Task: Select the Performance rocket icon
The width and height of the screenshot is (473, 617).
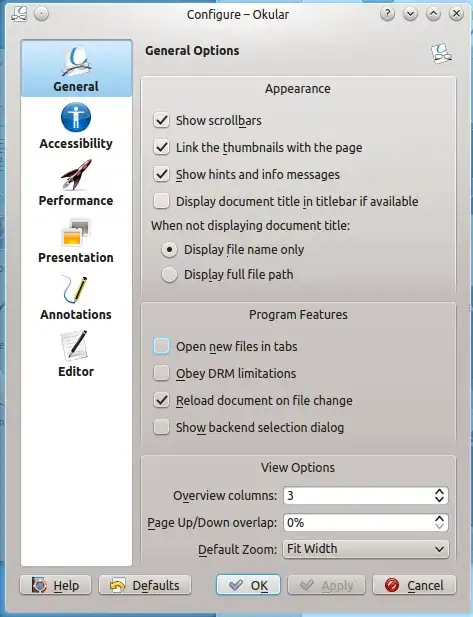Action: (x=76, y=174)
